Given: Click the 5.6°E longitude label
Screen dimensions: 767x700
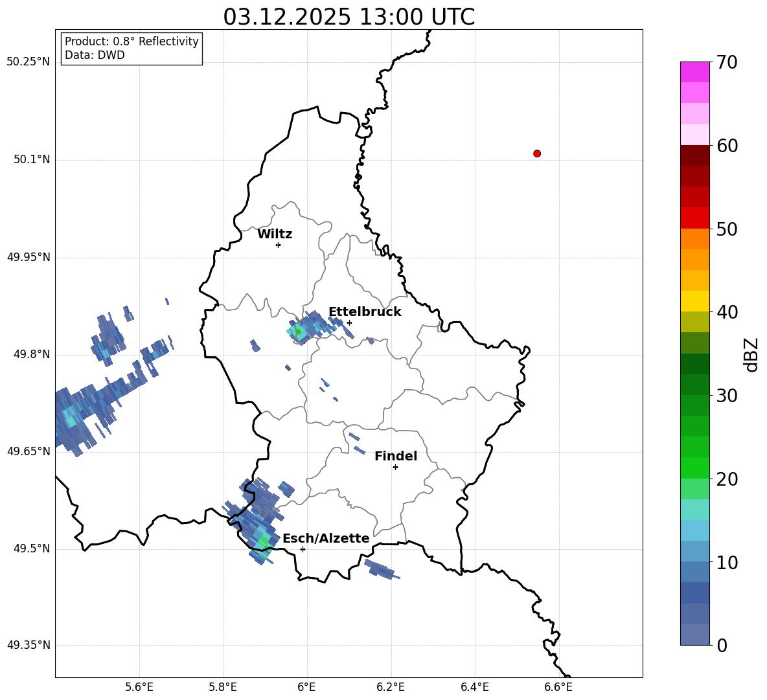Looking at the screenshot, I should (139, 687).
